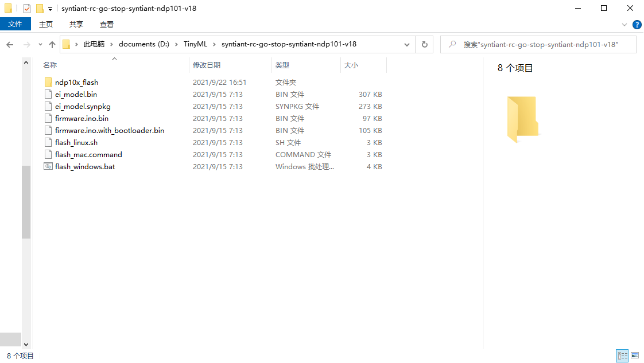Open the blue help question-mark icon
Viewport: 644px width, 363px height.
[637, 25]
